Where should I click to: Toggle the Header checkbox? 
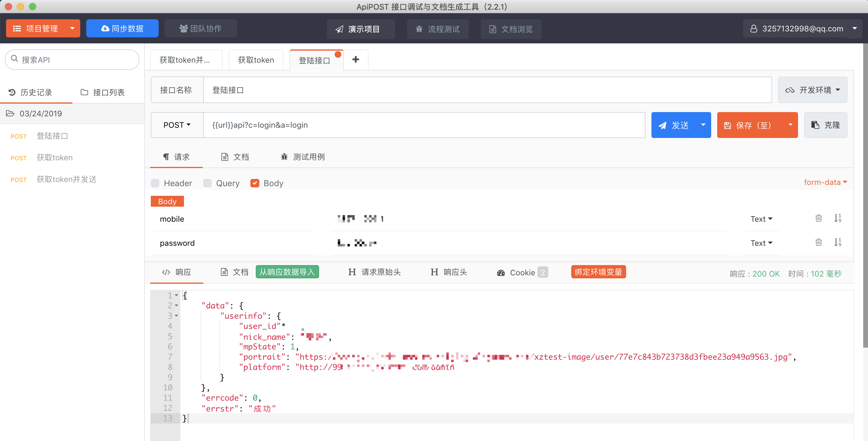tap(156, 182)
